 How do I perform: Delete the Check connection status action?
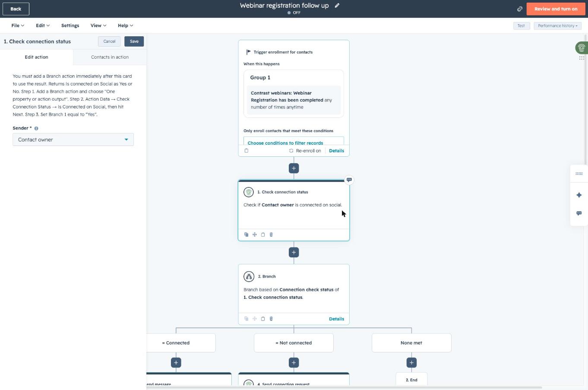(x=271, y=235)
